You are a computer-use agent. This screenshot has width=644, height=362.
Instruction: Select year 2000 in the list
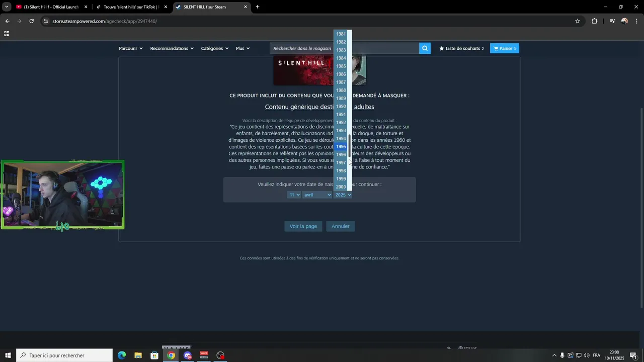tap(341, 187)
